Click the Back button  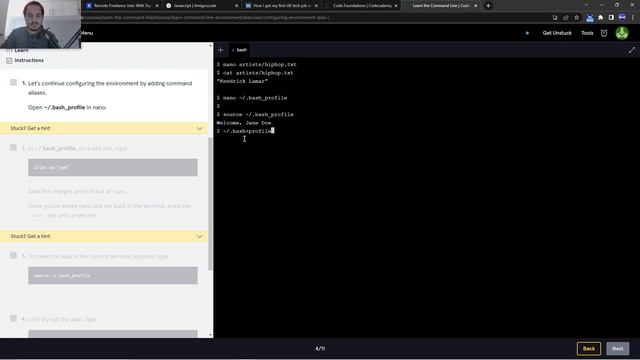pyautogui.click(x=589, y=349)
